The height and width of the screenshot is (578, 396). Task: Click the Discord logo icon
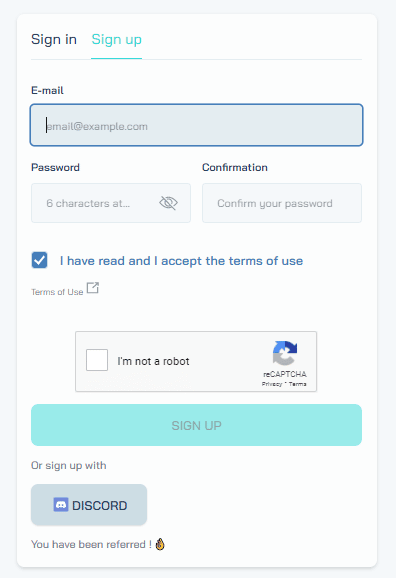point(61,505)
